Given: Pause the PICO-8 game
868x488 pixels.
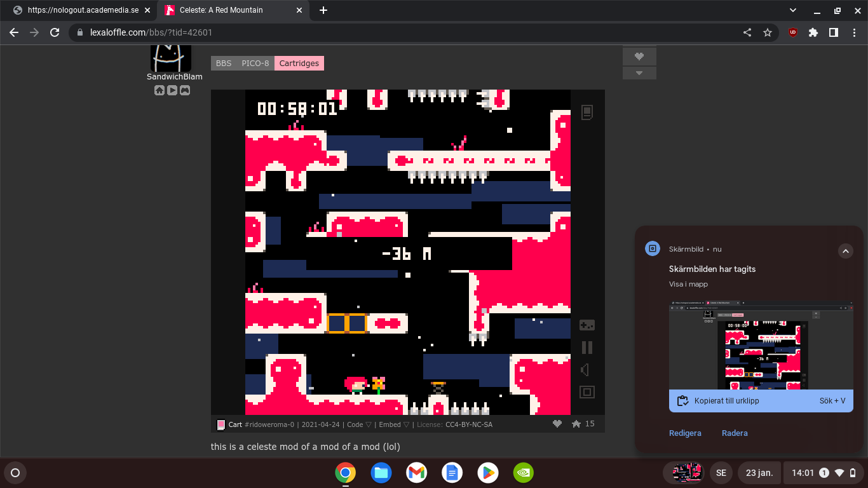Looking at the screenshot, I should tap(587, 347).
